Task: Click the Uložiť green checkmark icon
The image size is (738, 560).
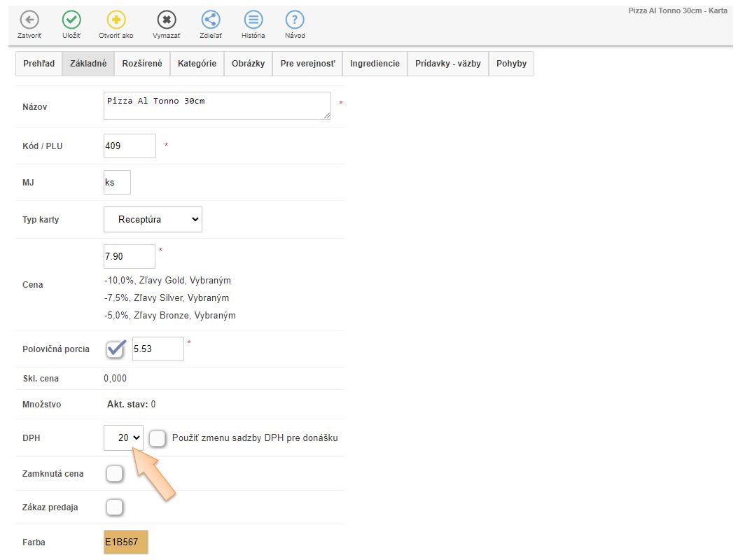Action: coord(71,20)
